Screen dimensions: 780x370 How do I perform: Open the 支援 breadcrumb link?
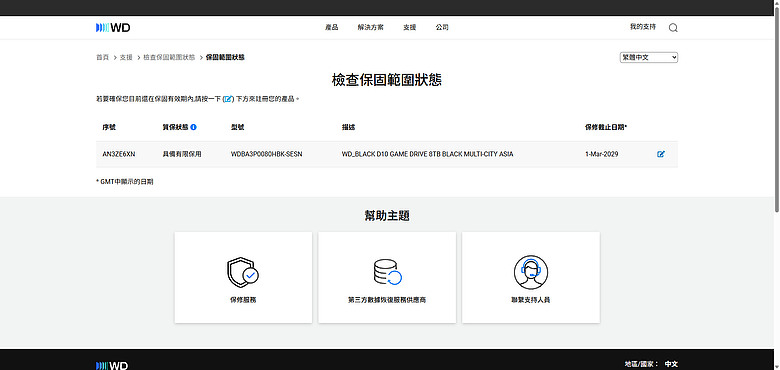[x=126, y=58]
